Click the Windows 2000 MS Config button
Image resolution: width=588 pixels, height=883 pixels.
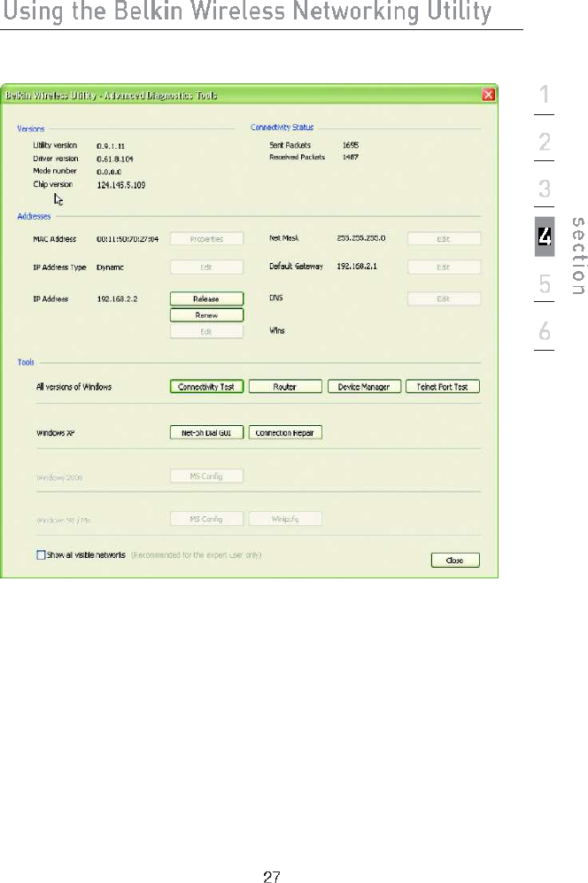[206, 476]
